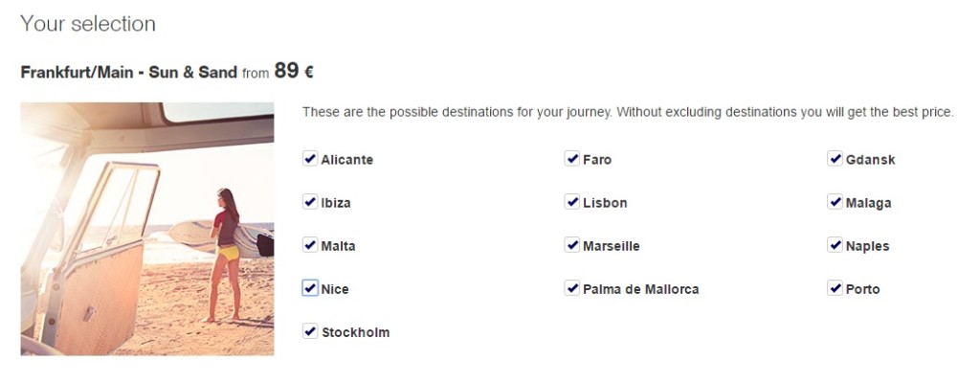Remove Malaga using its checkbox
The height and width of the screenshot is (383, 980).
coord(835,202)
